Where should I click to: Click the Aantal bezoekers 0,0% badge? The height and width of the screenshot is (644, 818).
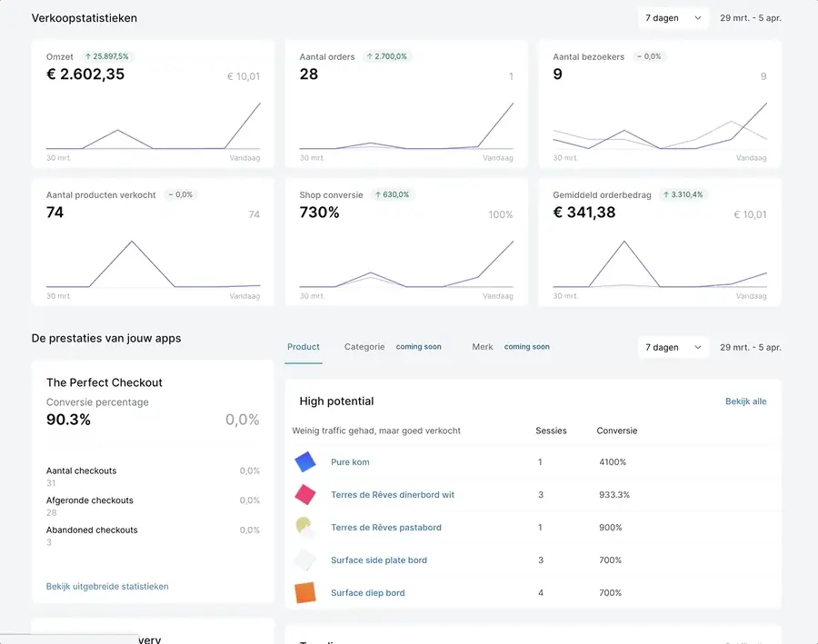pyautogui.click(x=649, y=56)
